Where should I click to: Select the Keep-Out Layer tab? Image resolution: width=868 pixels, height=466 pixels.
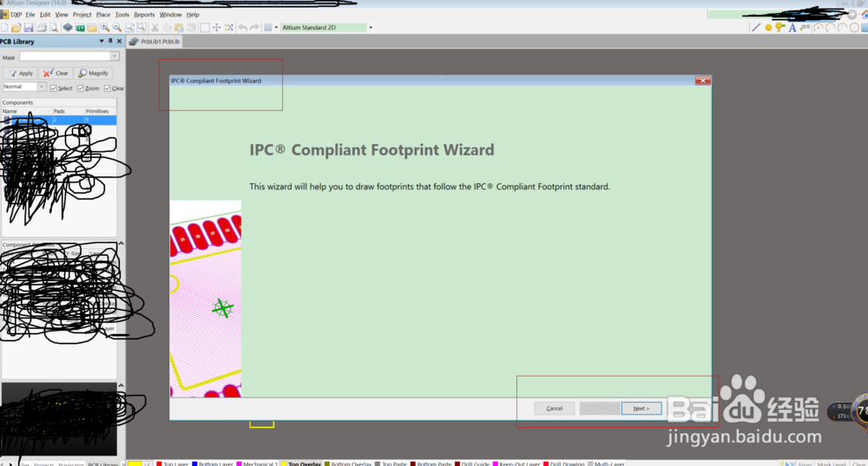pyautogui.click(x=516, y=463)
